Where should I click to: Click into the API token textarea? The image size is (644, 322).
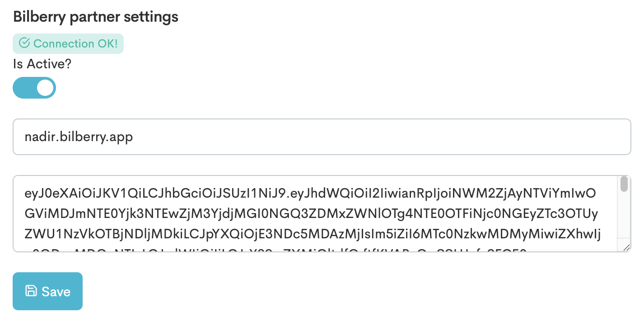(x=315, y=213)
